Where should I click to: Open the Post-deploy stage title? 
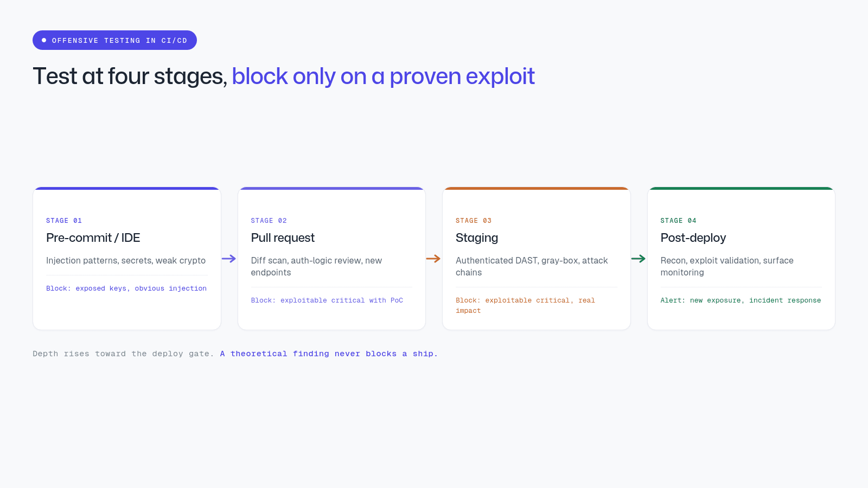coord(693,237)
